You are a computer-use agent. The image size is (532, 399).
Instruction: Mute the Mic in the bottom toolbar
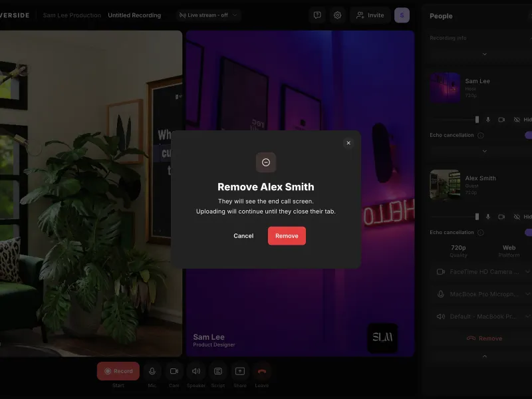[152, 371]
